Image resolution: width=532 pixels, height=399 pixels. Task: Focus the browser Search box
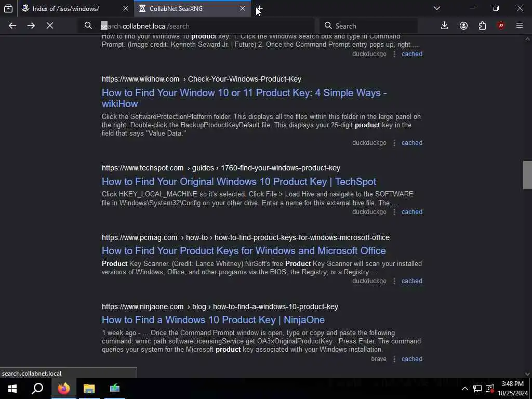coord(369,26)
